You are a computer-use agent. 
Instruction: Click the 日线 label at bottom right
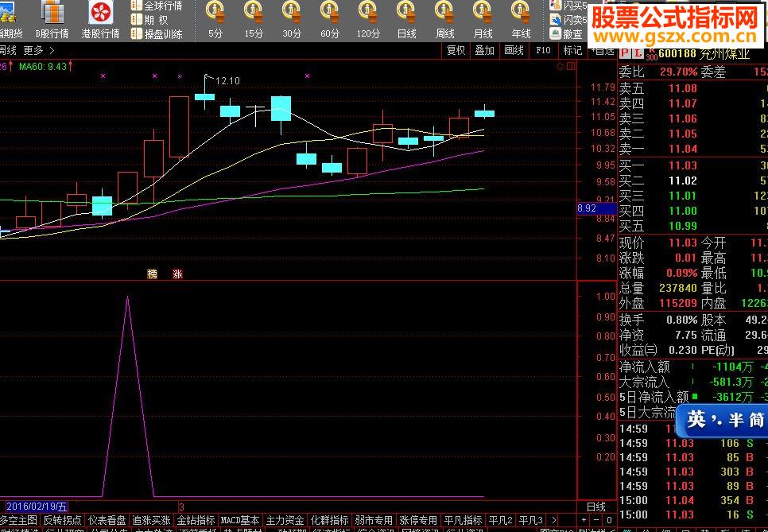point(596,507)
